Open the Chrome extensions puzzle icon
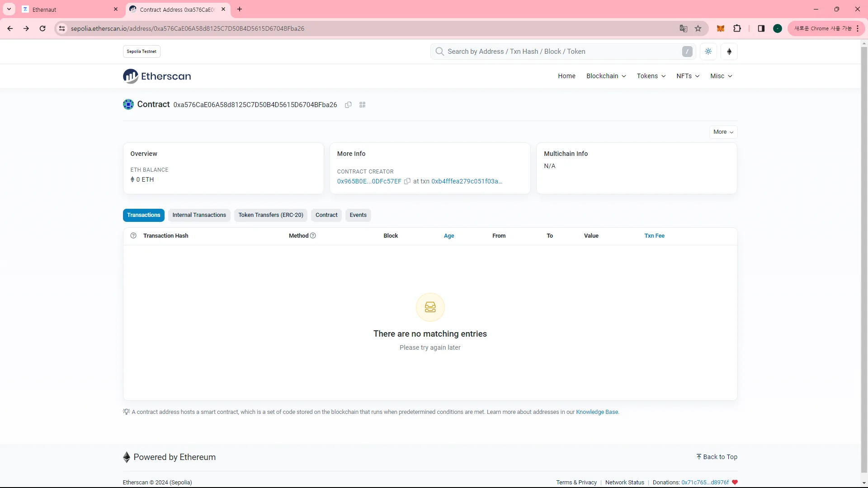Viewport: 868px width, 488px height. (x=737, y=28)
